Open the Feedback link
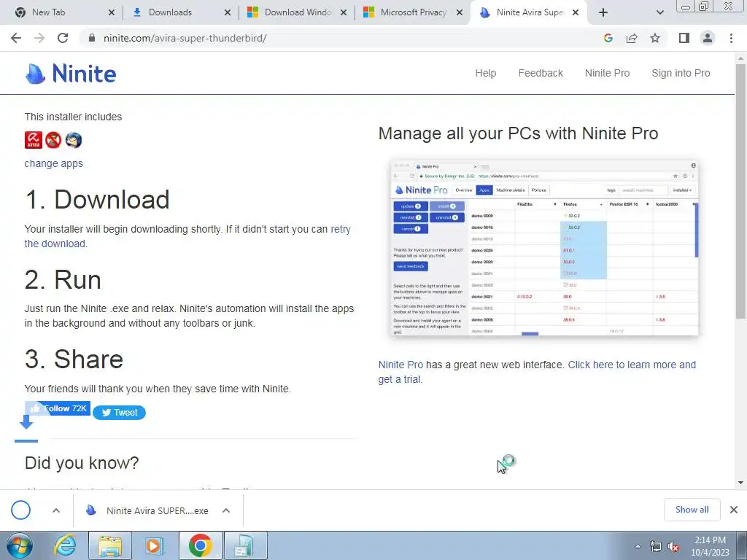 click(541, 74)
